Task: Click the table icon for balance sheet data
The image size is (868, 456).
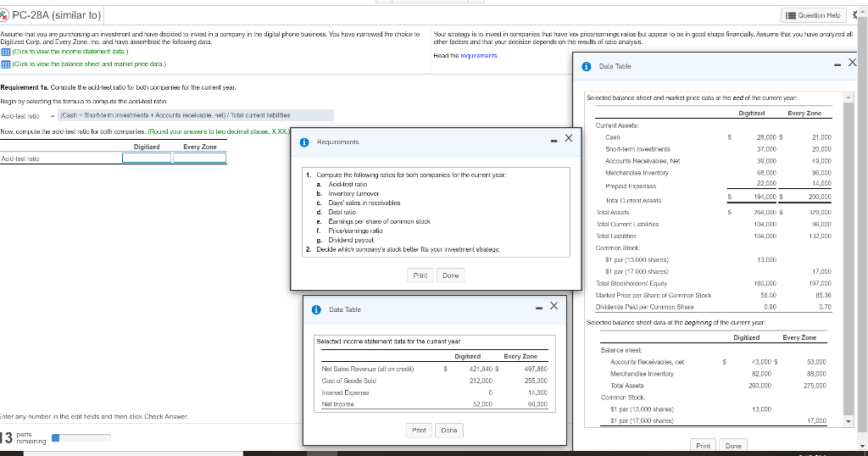Action: pos(6,64)
